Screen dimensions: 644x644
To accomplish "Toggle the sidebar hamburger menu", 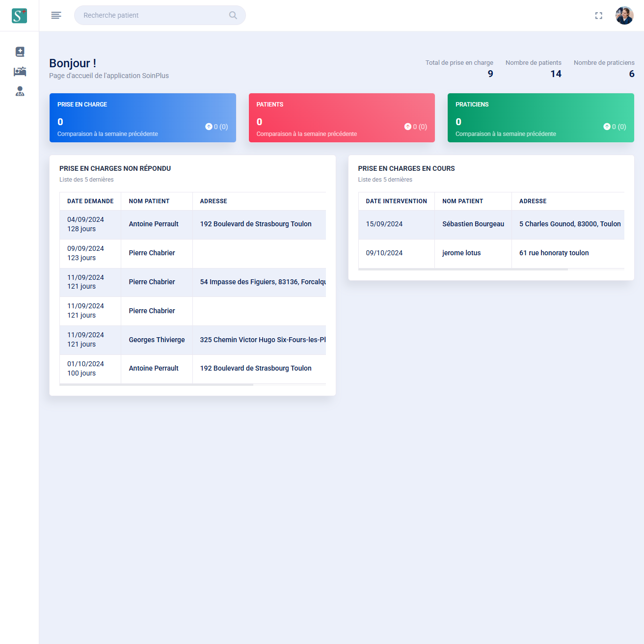I will coord(56,15).
